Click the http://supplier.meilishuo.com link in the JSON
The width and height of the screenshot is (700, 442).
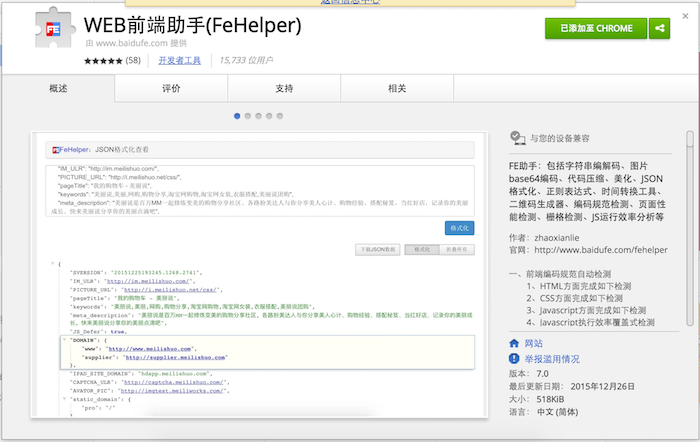point(175,357)
